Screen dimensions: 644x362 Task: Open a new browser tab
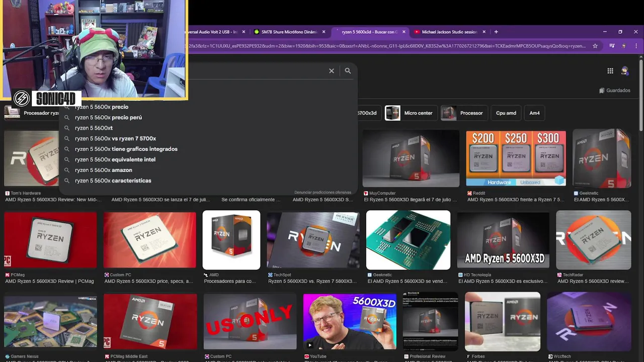tap(496, 32)
